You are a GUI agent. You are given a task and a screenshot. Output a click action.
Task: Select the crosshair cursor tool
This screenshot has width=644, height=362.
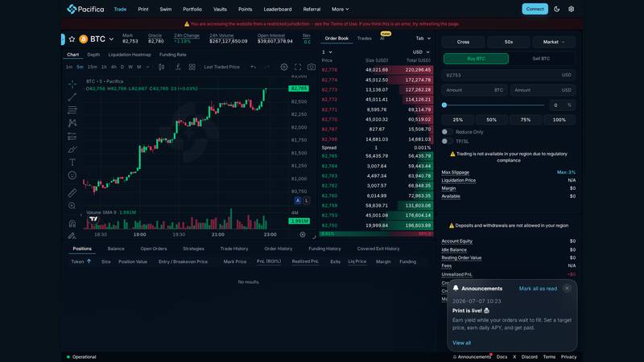[72, 84]
